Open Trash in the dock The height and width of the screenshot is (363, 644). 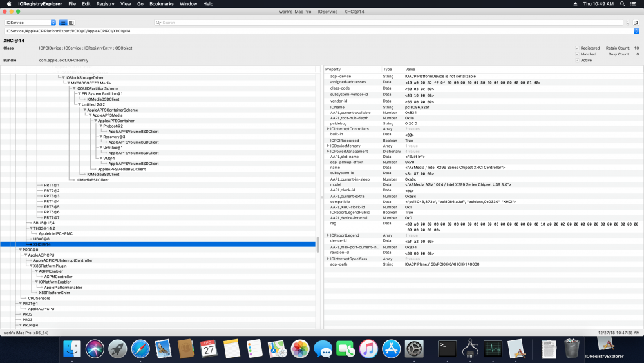(571, 349)
